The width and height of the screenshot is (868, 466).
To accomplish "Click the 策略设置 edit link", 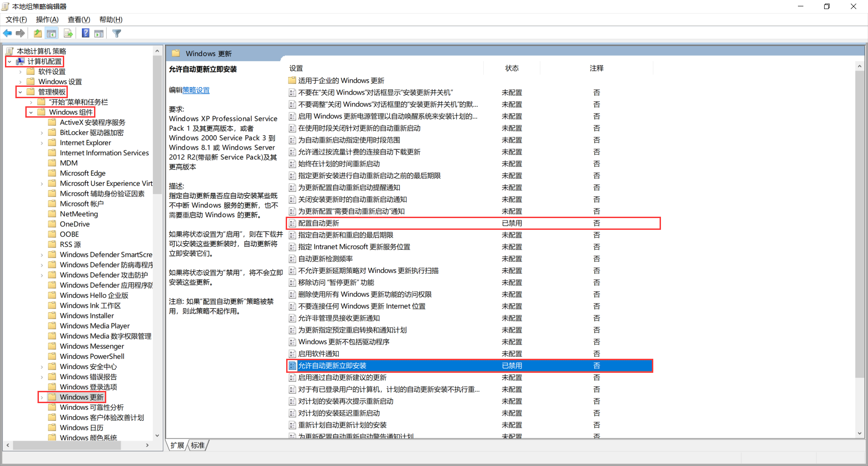I will click(196, 90).
